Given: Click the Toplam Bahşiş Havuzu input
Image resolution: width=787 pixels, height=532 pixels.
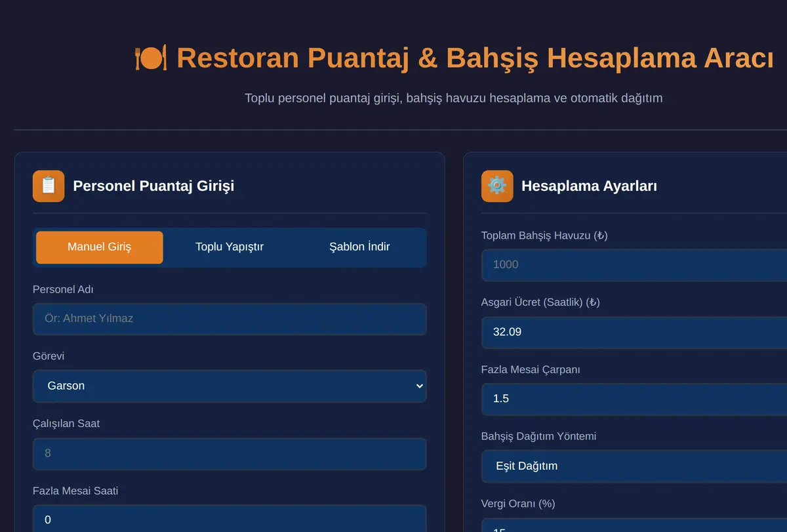Looking at the screenshot, I should click(x=634, y=265).
